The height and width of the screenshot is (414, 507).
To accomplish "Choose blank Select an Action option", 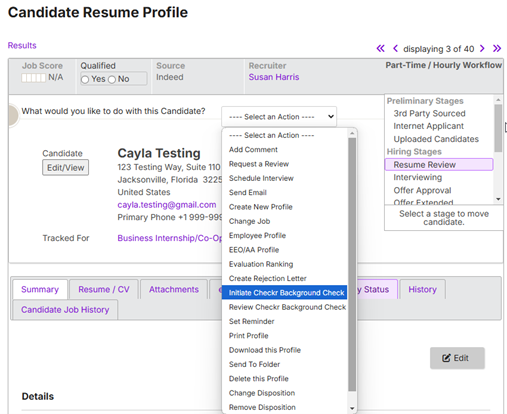I will point(271,135).
